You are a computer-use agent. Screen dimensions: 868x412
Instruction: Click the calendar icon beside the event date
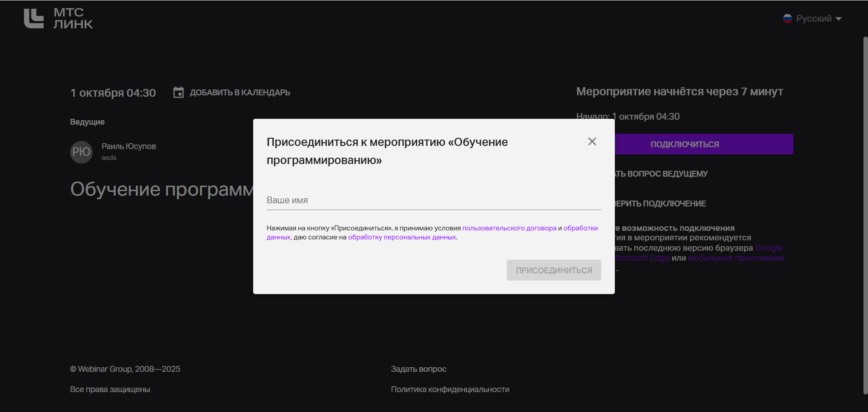[x=179, y=93]
